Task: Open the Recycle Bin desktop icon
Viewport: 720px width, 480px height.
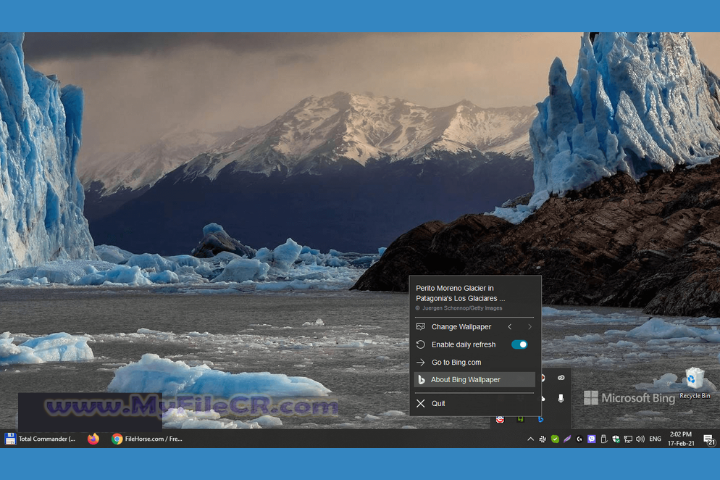Action: (x=695, y=383)
